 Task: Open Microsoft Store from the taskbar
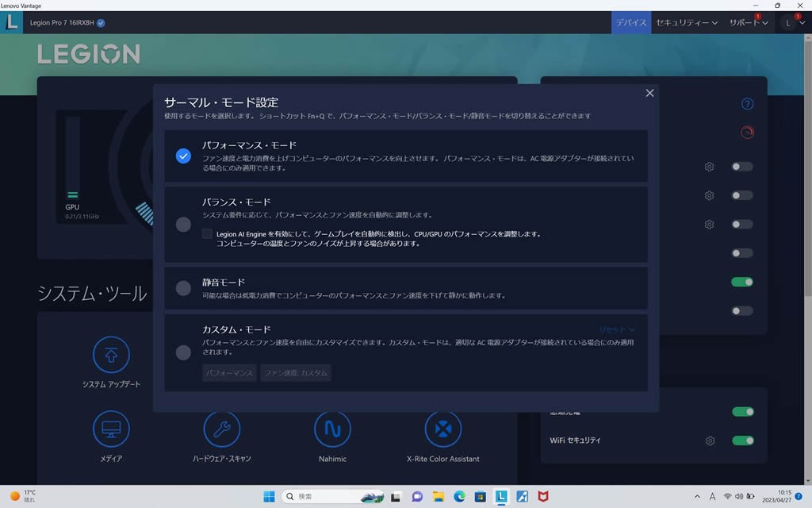(480, 496)
